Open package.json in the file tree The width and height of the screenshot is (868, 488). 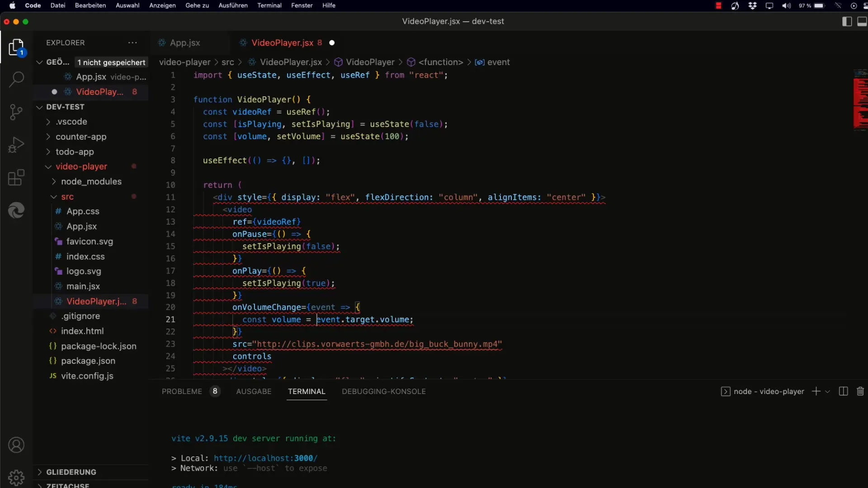click(x=88, y=361)
